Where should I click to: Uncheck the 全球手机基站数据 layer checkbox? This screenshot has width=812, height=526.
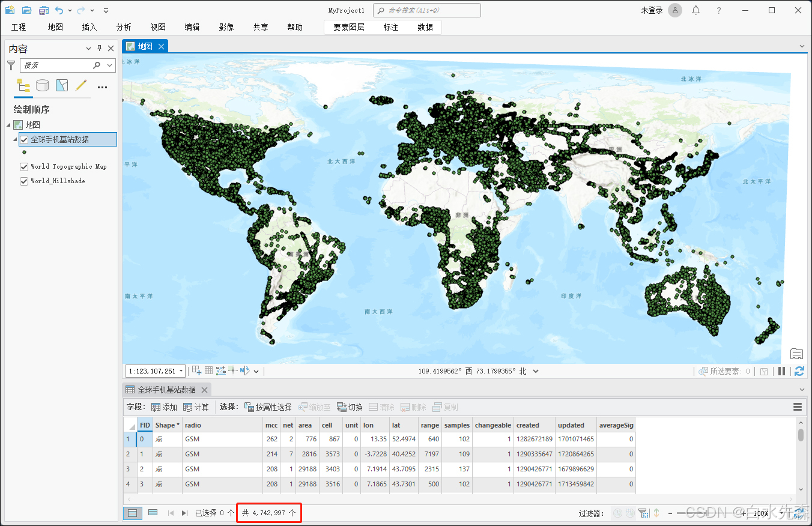click(24, 139)
